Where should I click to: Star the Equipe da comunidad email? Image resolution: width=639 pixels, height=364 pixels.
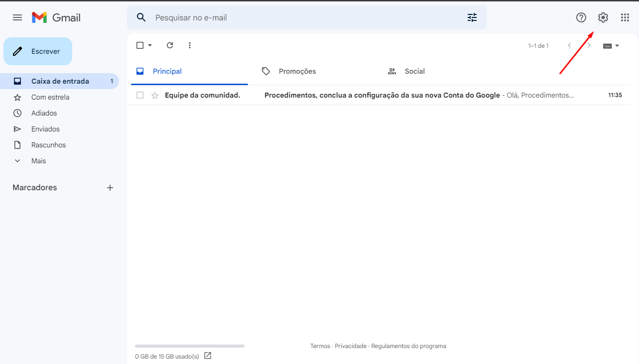[x=155, y=95]
